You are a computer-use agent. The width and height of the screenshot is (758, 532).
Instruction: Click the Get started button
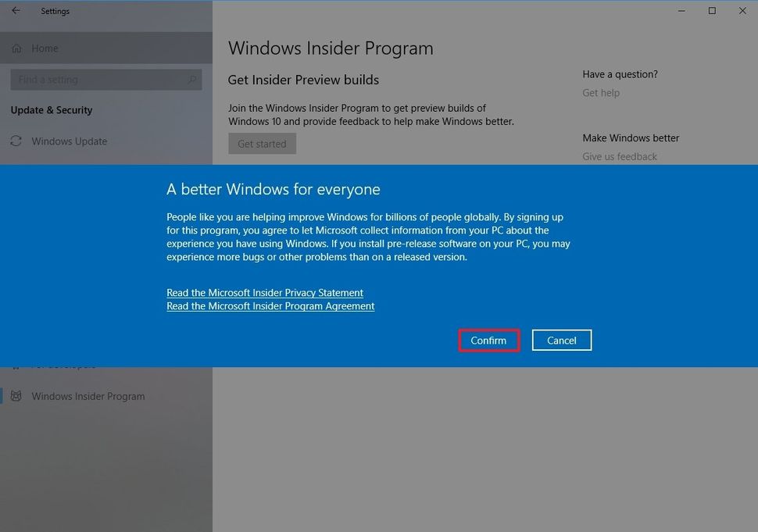(262, 143)
